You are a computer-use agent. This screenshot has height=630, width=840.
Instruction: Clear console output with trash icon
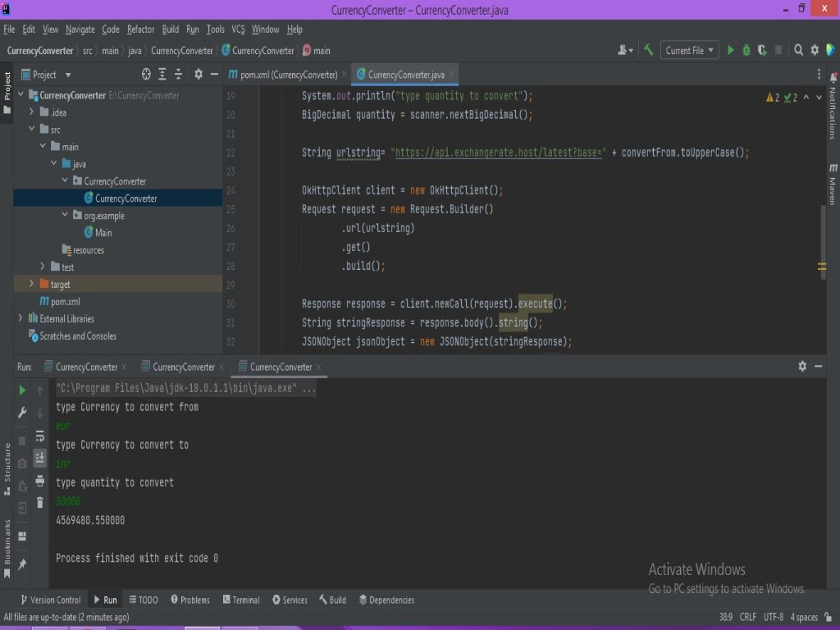click(40, 503)
